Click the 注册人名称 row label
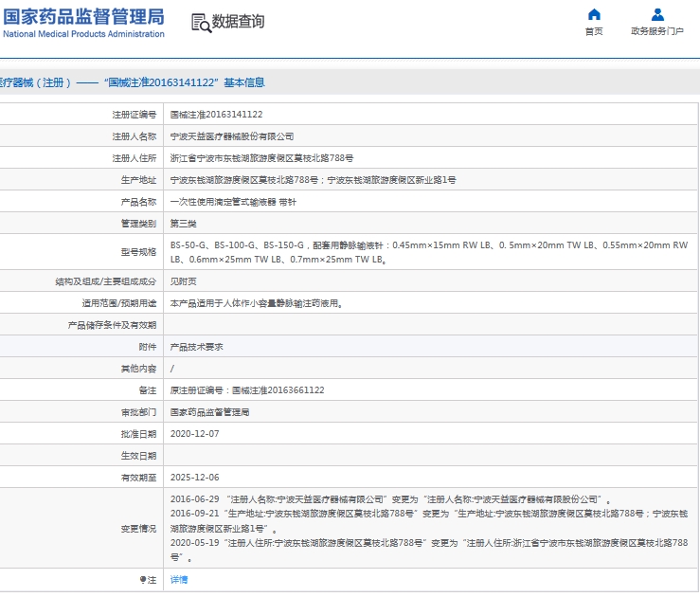700x597 pixels. pyautogui.click(x=135, y=136)
